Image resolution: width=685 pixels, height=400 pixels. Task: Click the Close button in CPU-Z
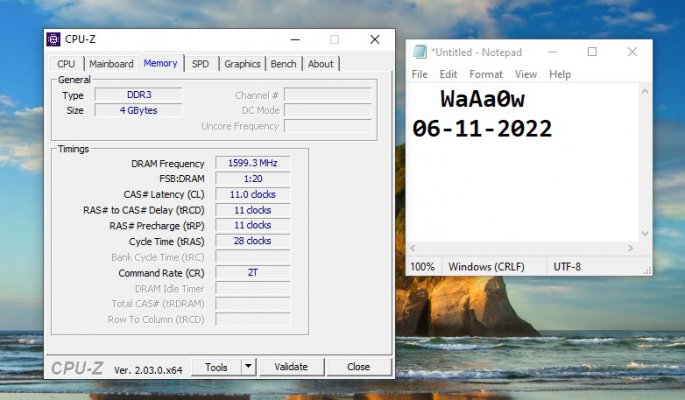pos(359,367)
